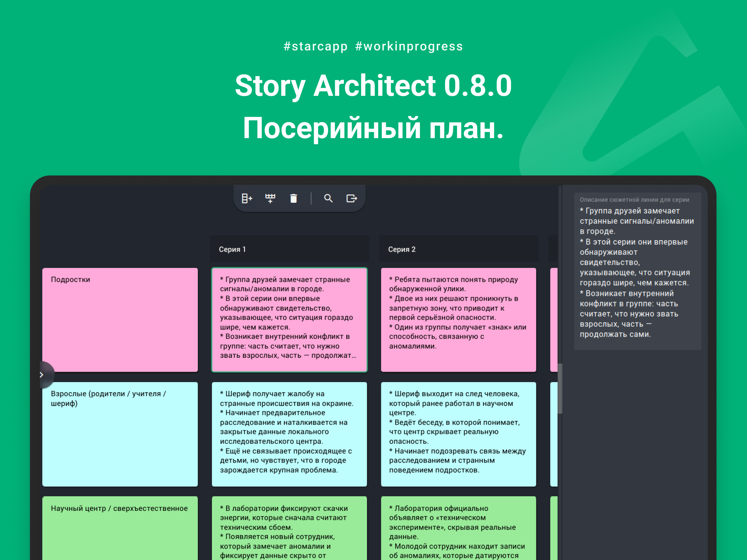Expand the left sidebar chevron
Image resolution: width=747 pixels, height=560 pixels.
(42, 375)
